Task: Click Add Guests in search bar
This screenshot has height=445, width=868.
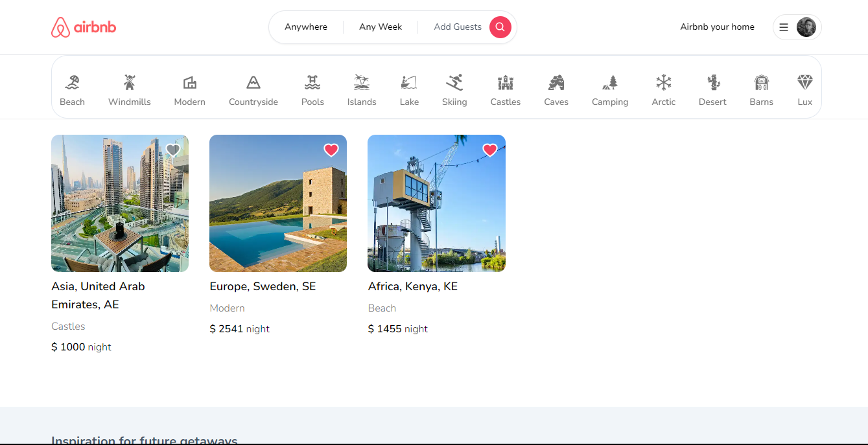Action: [x=458, y=27]
